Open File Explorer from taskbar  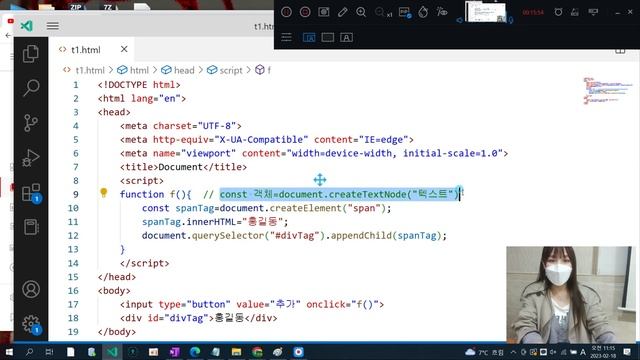click(236, 352)
